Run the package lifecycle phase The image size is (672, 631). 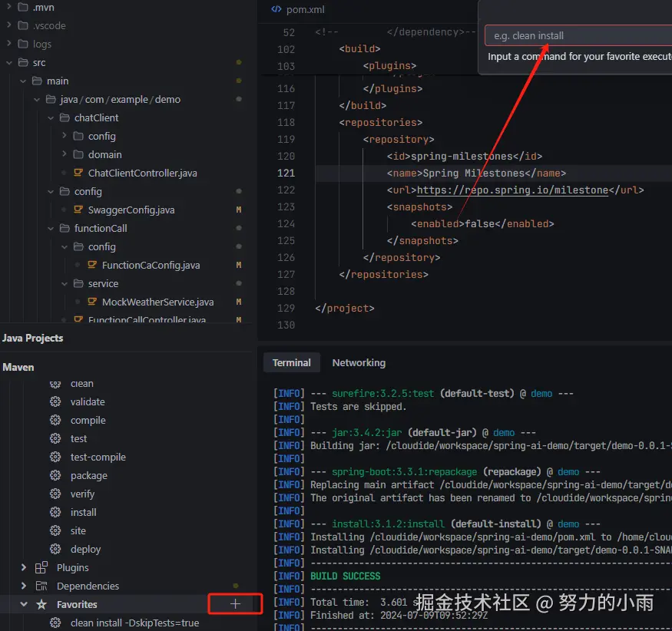coord(89,475)
